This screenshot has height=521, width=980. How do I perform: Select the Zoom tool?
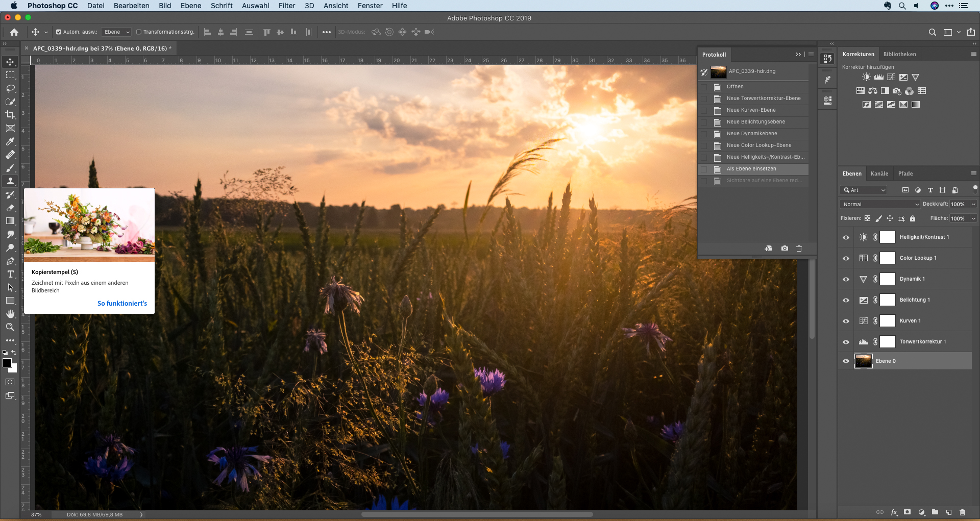tap(10, 327)
